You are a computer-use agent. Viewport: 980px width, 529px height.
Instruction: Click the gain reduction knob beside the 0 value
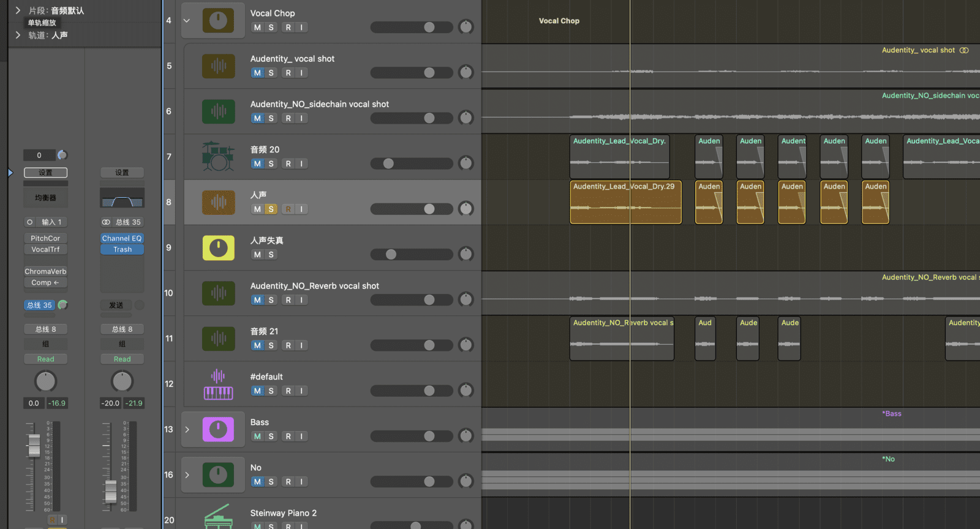tap(62, 155)
